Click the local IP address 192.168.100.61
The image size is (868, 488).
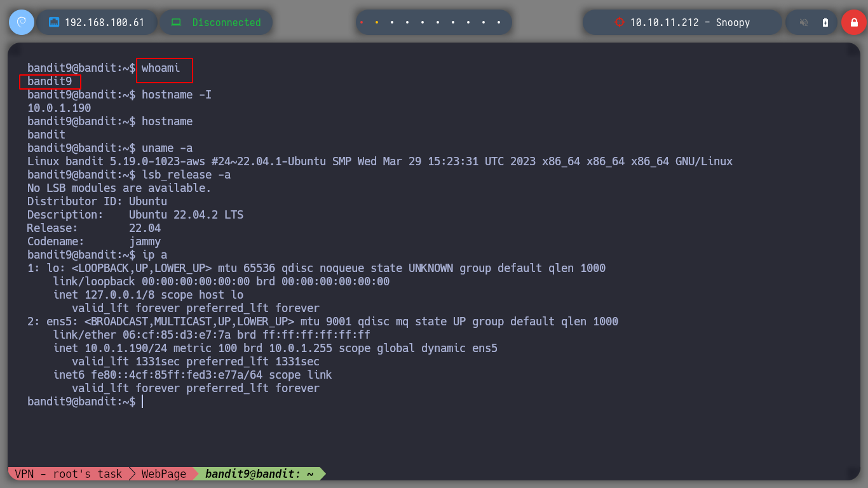[104, 22]
